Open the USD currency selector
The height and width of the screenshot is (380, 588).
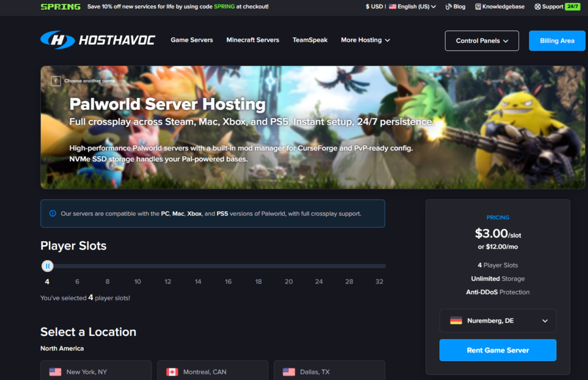click(x=374, y=6)
